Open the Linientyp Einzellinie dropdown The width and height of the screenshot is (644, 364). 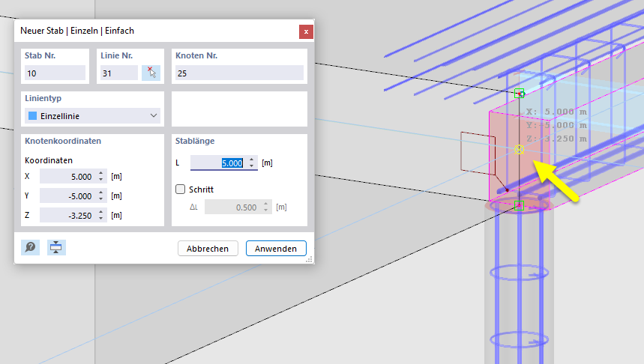click(92, 116)
